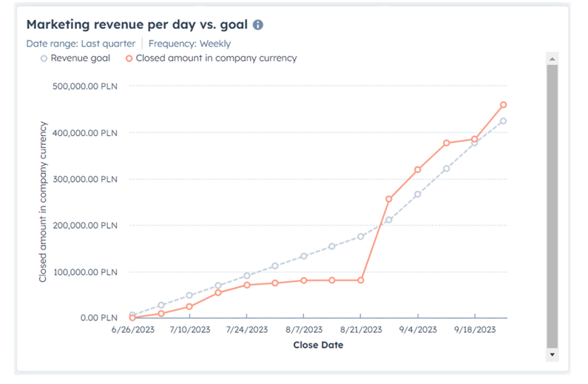588x384 pixels.
Task: Click the 6/26/2023 axis label
Action: point(132,330)
